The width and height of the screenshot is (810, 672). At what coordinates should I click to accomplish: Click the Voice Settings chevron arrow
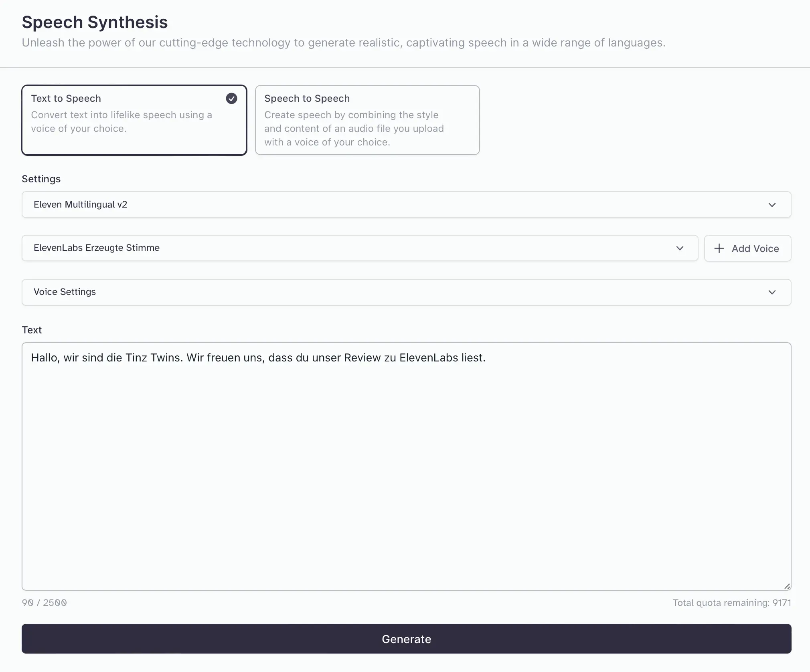click(x=772, y=292)
